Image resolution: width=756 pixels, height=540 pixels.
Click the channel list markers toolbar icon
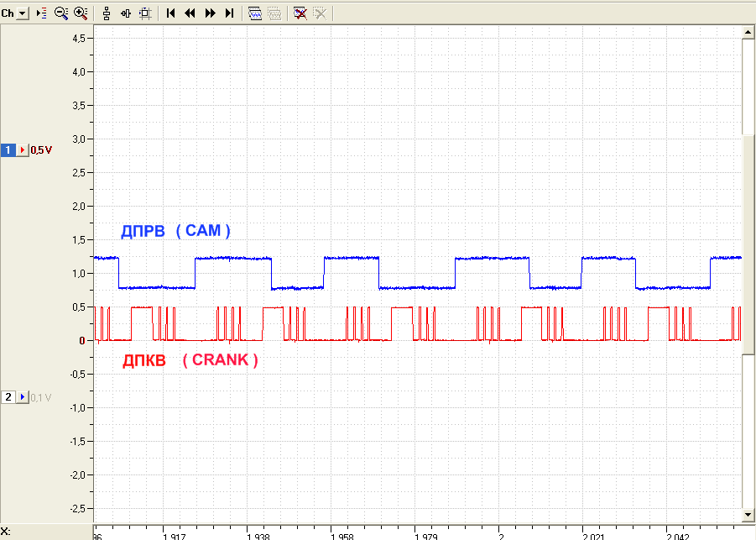click(42, 13)
